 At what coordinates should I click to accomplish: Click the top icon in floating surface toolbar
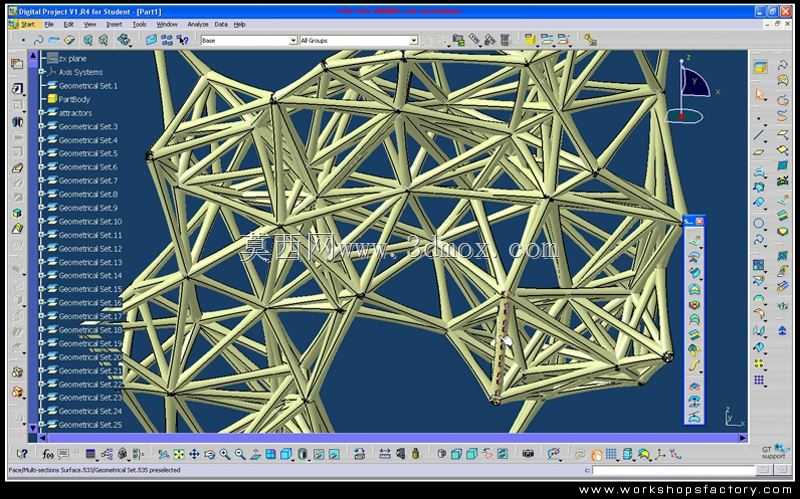click(694, 242)
